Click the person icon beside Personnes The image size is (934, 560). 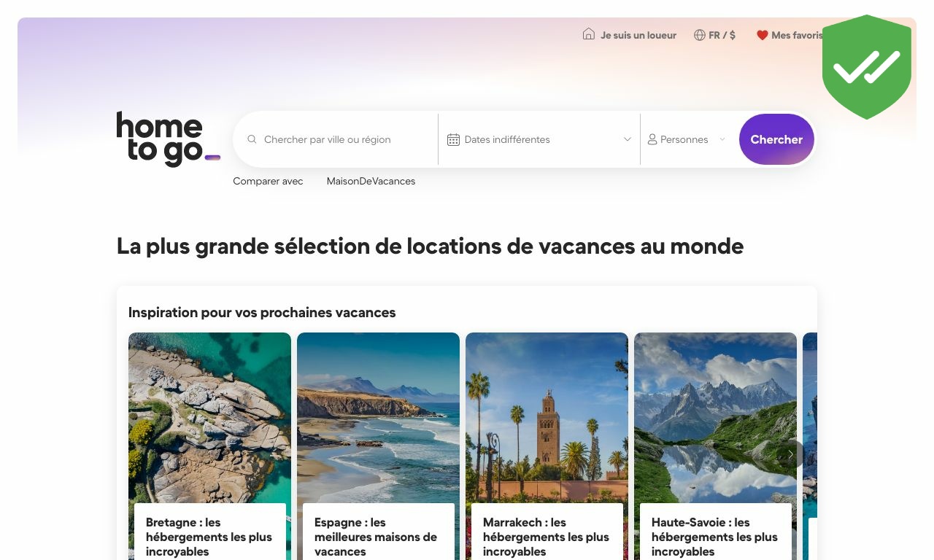tap(652, 139)
